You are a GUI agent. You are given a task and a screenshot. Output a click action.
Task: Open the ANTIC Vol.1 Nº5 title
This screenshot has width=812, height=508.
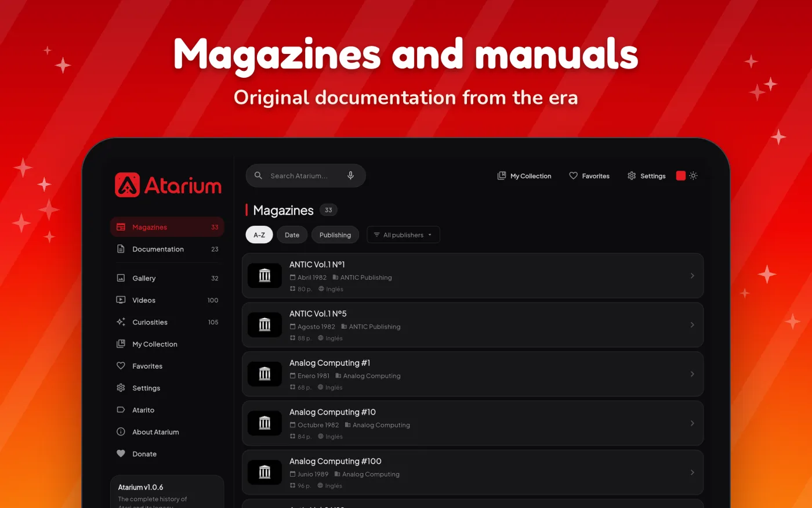318,314
